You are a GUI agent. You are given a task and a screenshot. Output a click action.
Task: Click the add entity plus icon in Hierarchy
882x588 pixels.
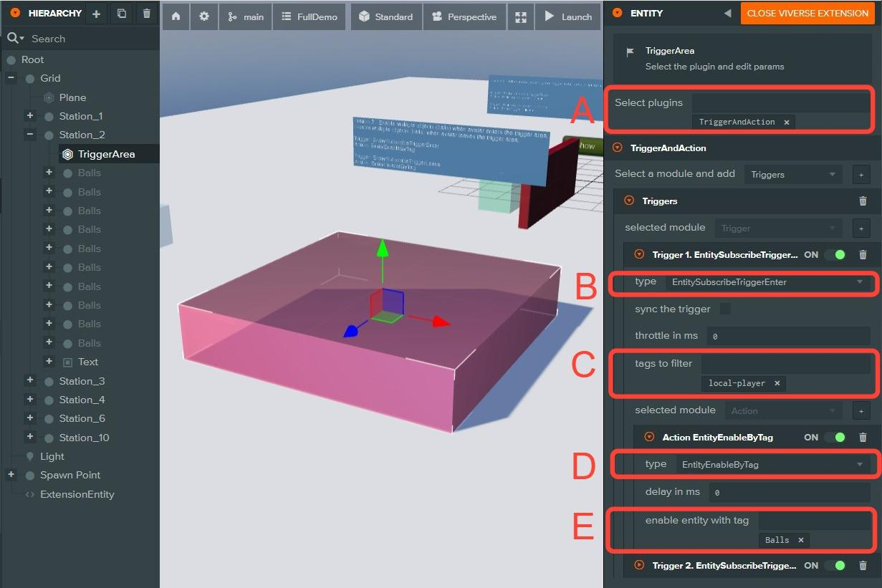(96, 14)
